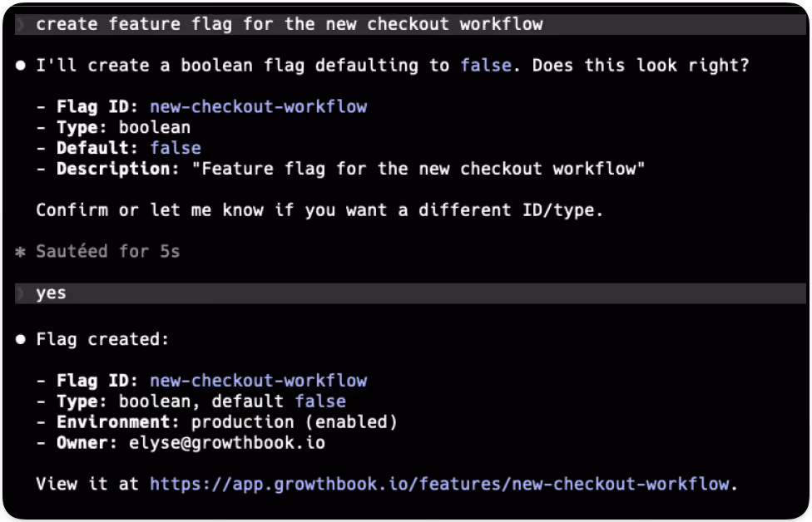This screenshot has height=522, width=812.
Task: Click the bullet before 'I'll create a boolean flag'
Action: coord(20,65)
